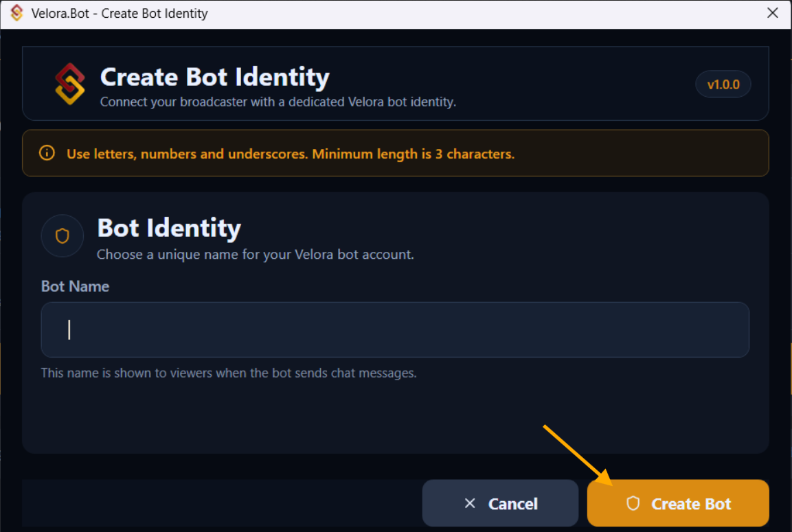Click the "Bot Identity" section heading
Viewport: 792px width, 532px height.
point(169,228)
